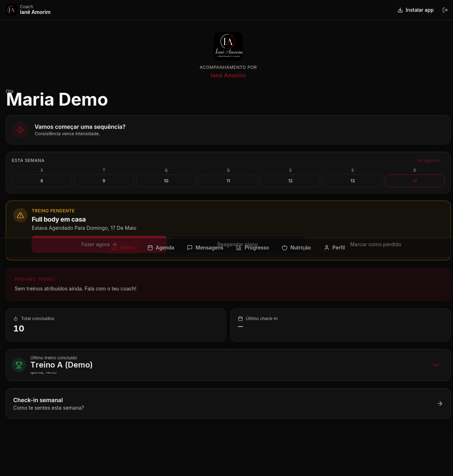The height and width of the screenshot is (476, 453).
Task: Click Fazer agora button
Action: pyautogui.click(x=99, y=244)
